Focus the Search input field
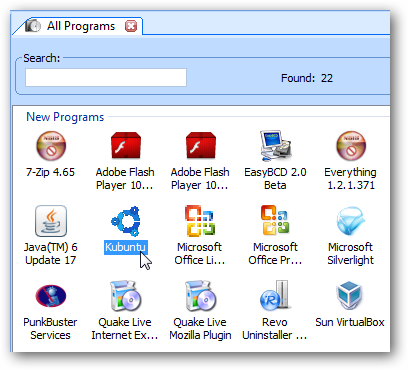The height and width of the screenshot is (370, 408). coord(106,77)
